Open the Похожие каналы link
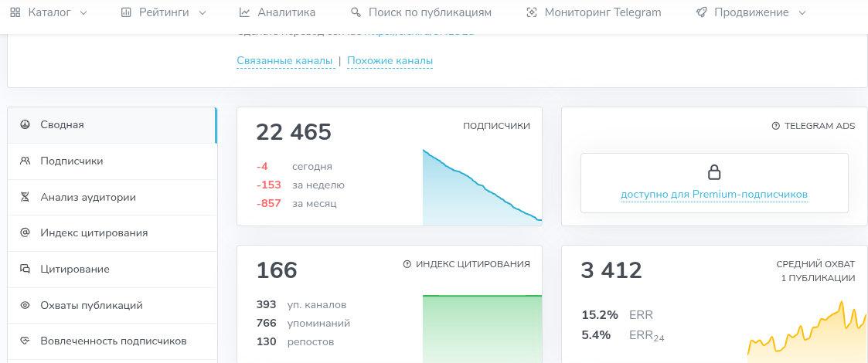868x363 pixels. (x=390, y=60)
